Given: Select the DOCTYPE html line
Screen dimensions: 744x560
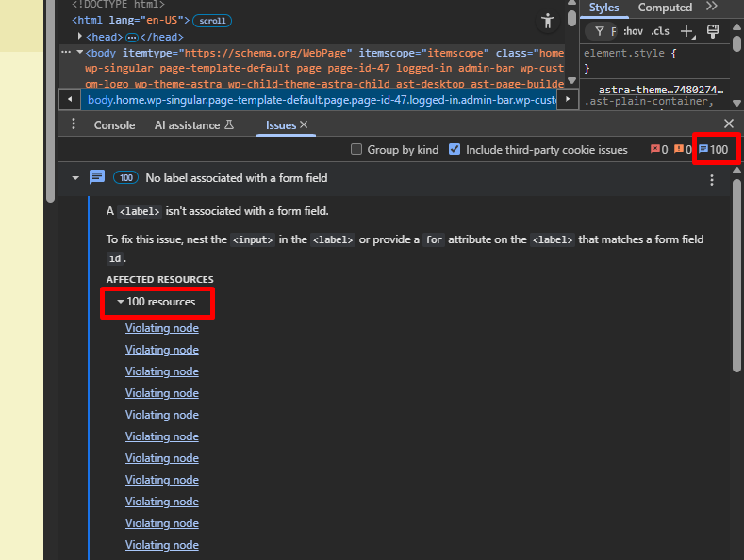Looking at the screenshot, I should 118,5.
